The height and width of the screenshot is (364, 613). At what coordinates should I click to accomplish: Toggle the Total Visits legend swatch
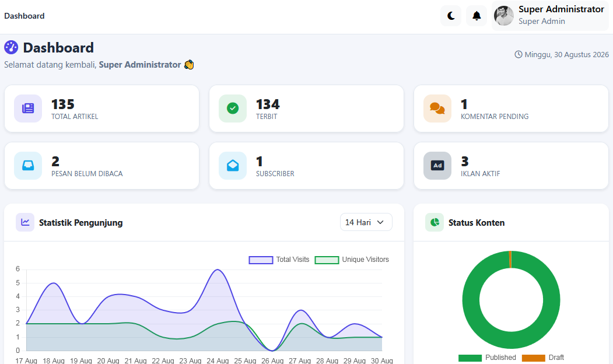point(261,260)
